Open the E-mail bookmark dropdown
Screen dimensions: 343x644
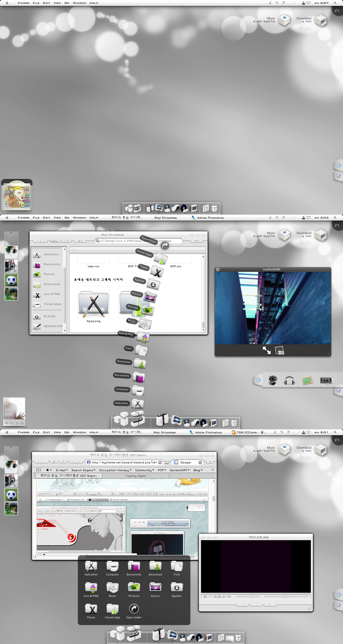tap(62, 470)
